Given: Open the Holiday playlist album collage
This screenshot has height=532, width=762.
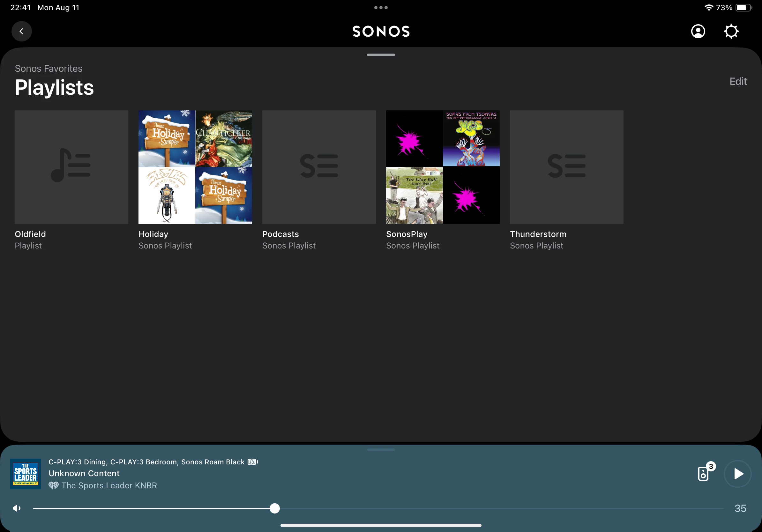Looking at the screenshot, I should [x=195, y=167].
